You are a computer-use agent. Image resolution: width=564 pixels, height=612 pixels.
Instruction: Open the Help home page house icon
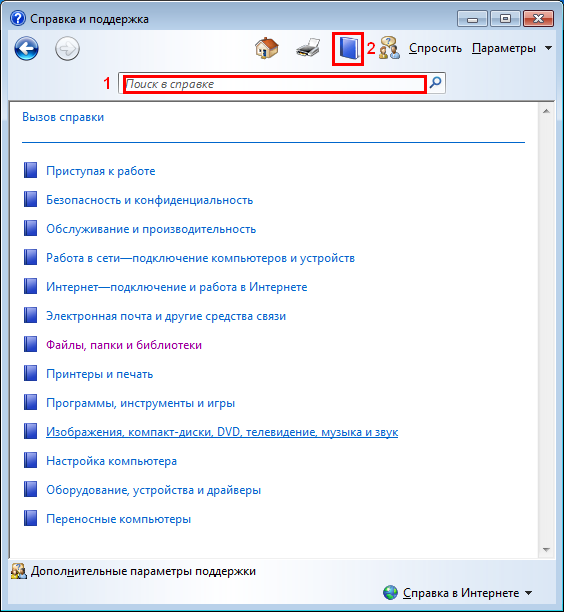pos(267,48)
